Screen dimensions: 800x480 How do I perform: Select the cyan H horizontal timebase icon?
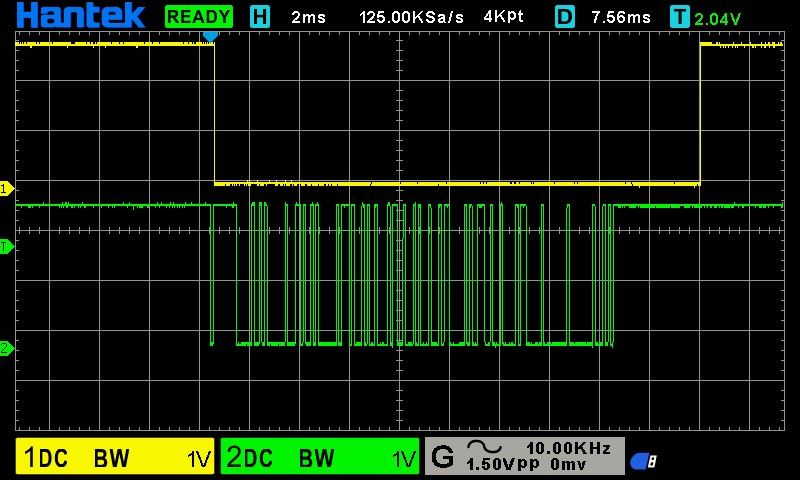point(260,17)
